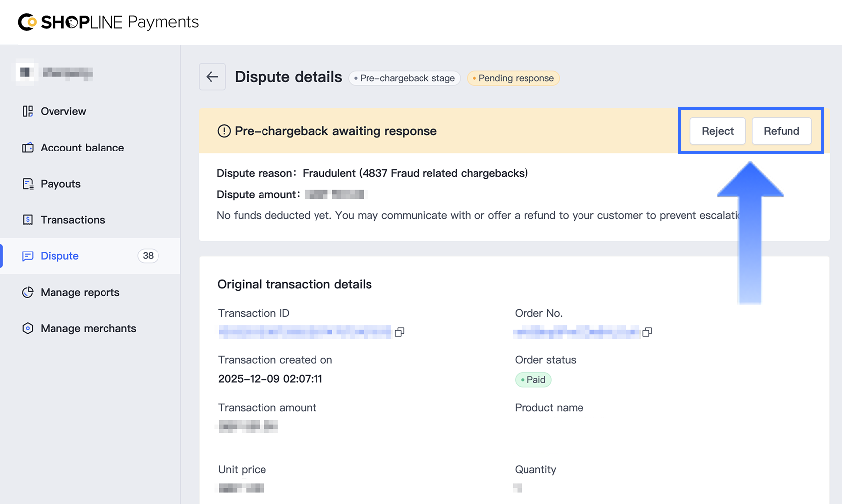Click the Dispute chat icon in sidebar

(x=28, y=256)
